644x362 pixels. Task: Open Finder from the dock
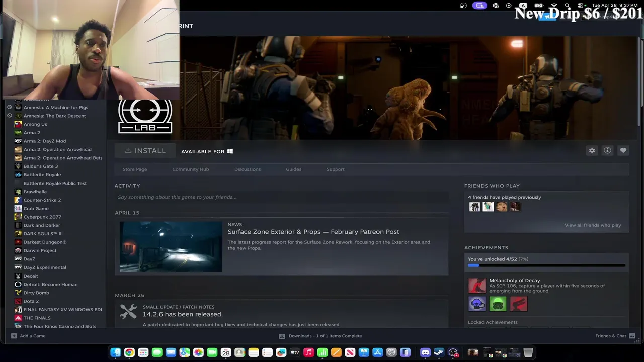[116, 352]
